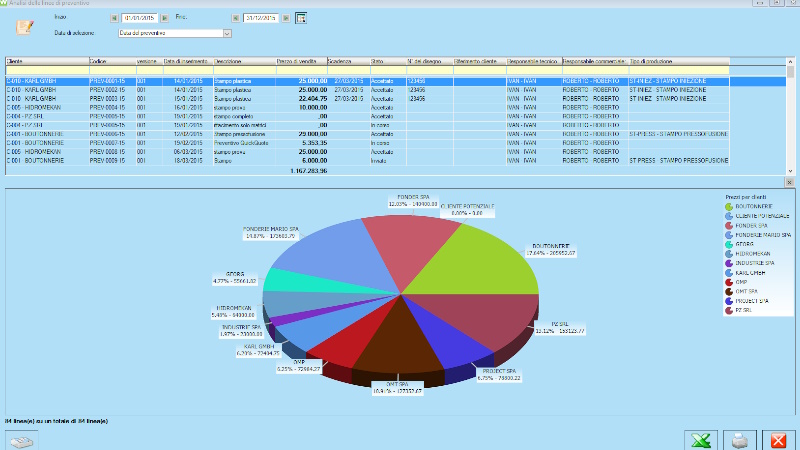Click the bottom-left printer/device button
Viewport: 800px width, 450px height.
(21, 441)
